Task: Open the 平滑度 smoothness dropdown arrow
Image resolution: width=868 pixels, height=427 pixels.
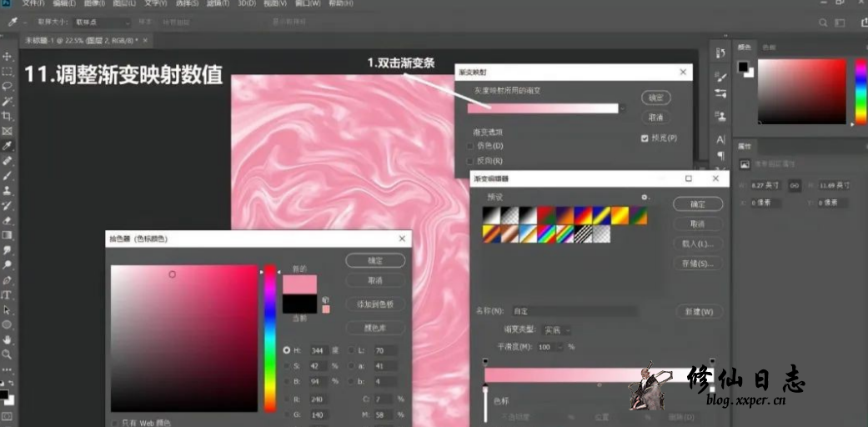Action: pyautogui.click(x=560, y=347)
